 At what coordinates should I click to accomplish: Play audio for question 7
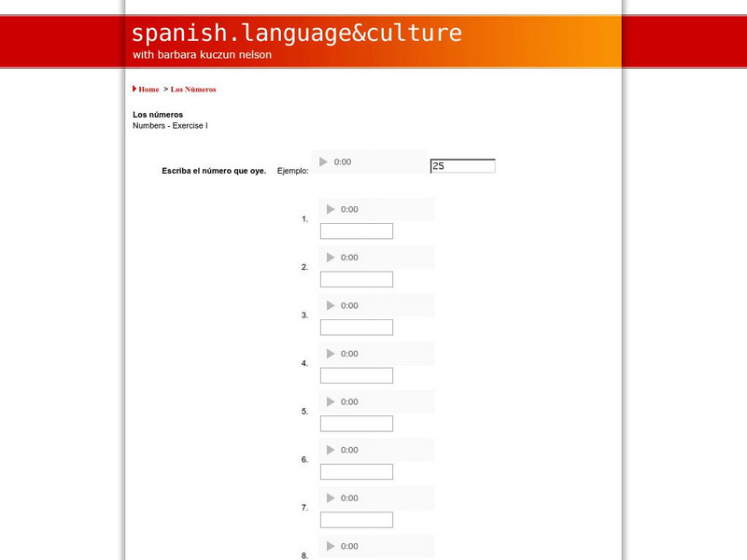click(331, 498)
